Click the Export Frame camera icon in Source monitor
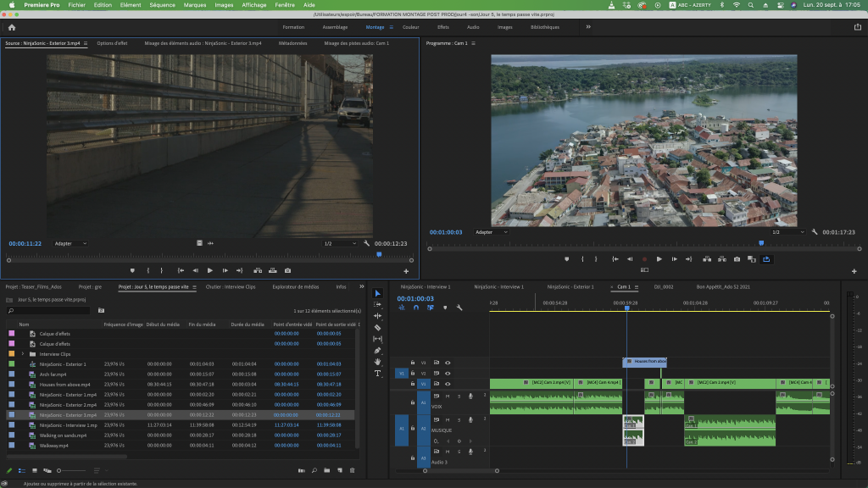Screen dimensions: 868x488 pos(287,270)
